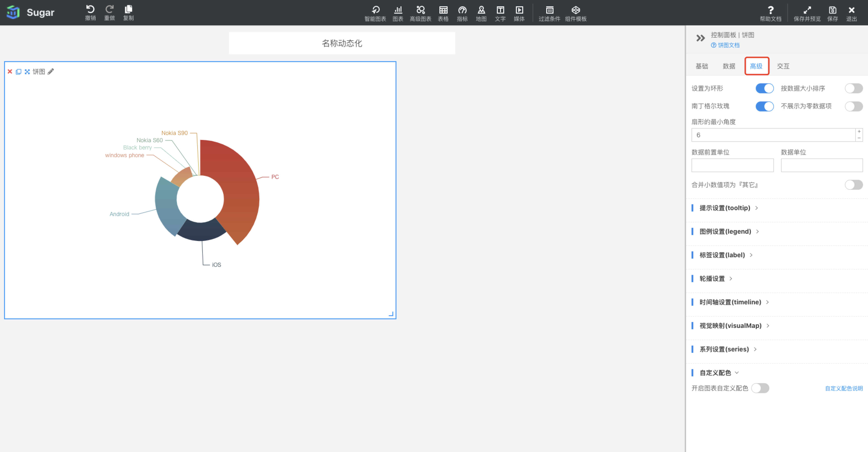Image resolution: width=868 pixels, height=452 pixels.
Task: Click 数据单位 input field
Action: click(x=822, y=165)
